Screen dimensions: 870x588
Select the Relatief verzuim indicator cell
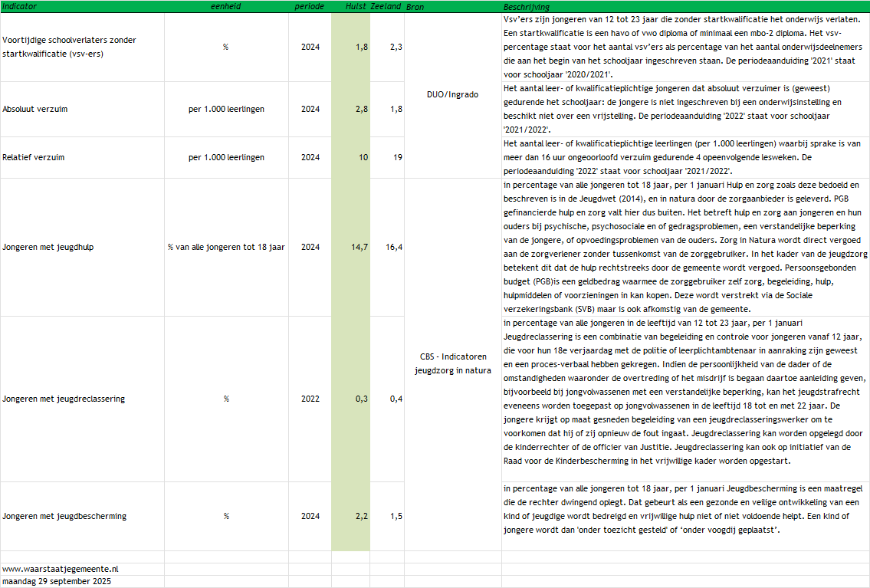tap(34, 157)
